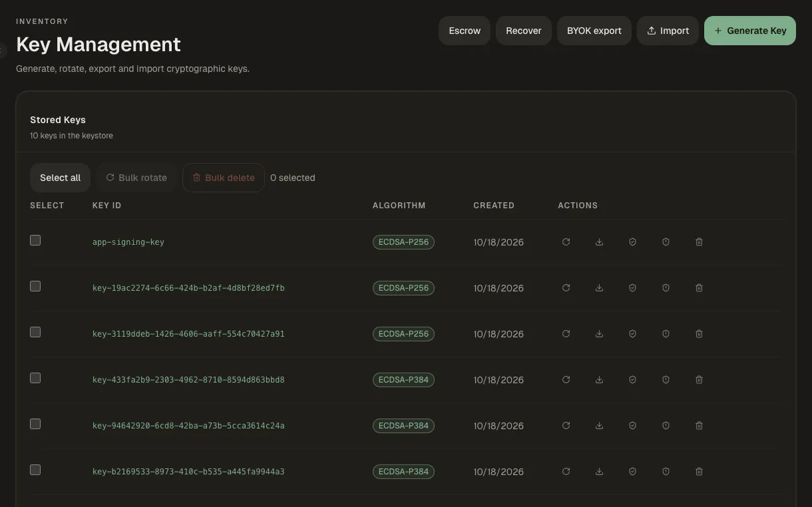Click 10/18/2026 date of app-signing-key
Image resolution: width=812 pixels, height=507 pixels.
[499, 242]
